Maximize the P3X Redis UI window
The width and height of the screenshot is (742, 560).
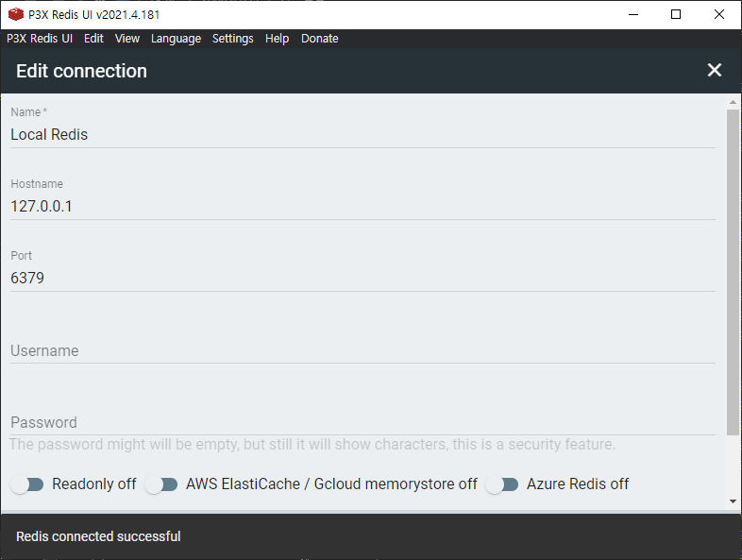tap(676, 14)
